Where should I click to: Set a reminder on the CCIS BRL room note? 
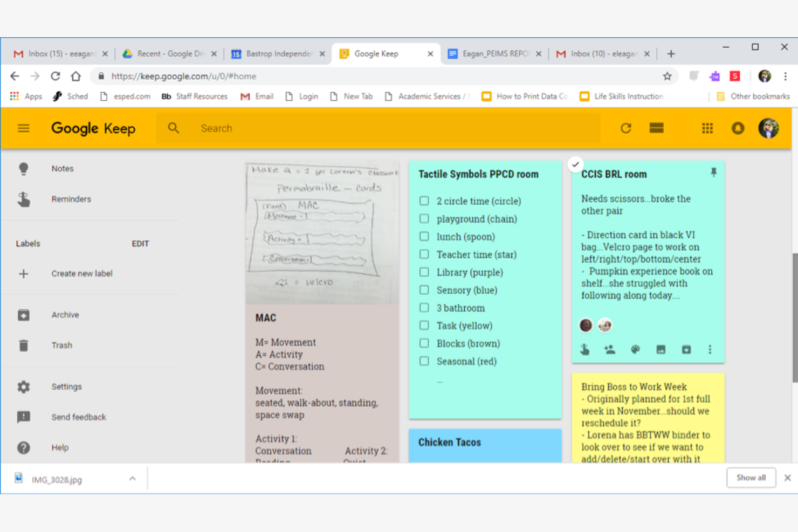[x=584, y=349]
